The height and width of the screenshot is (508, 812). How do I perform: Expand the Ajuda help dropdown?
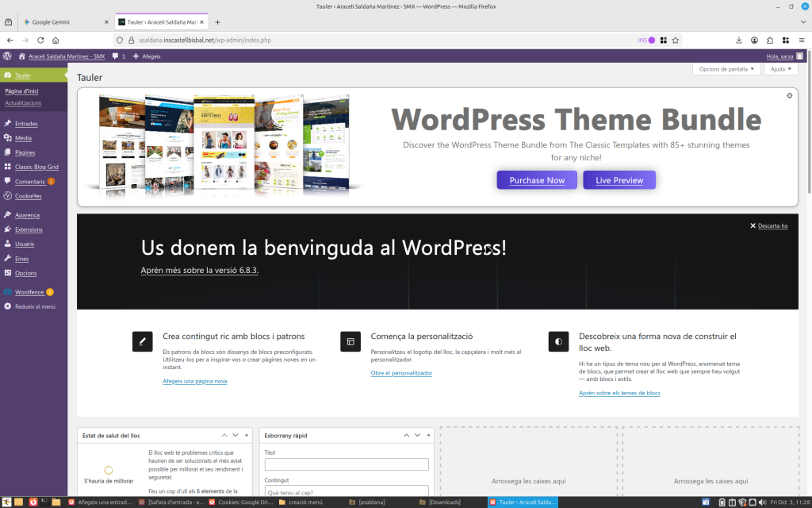781,69
